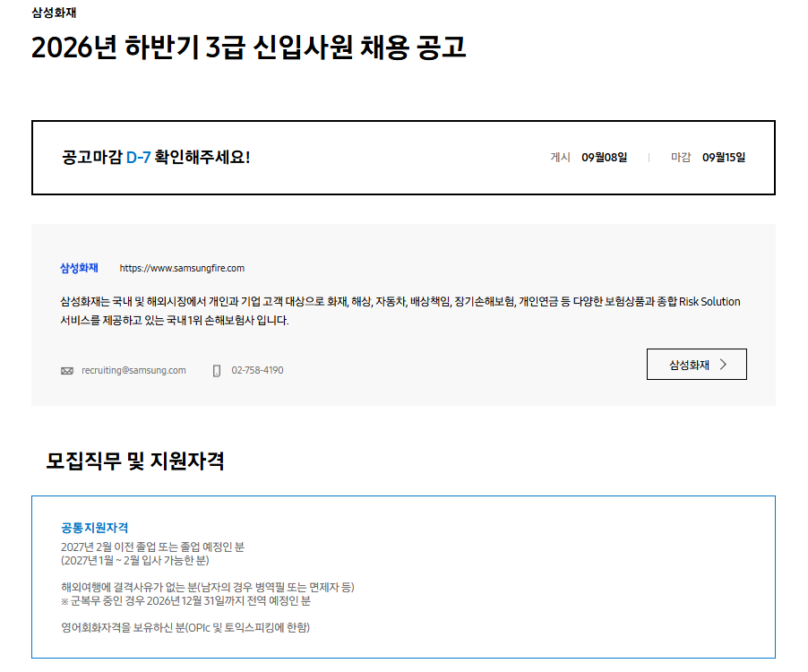Click the envelope mail icon
808x672 pixels.
67,371
